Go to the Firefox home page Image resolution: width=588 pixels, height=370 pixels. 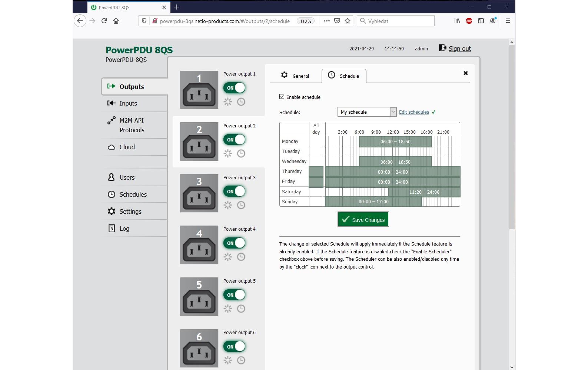tap(116, 21)
